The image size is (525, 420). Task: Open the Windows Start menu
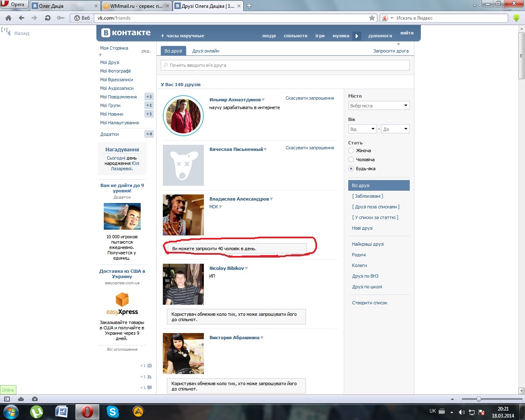coord(11,411)
